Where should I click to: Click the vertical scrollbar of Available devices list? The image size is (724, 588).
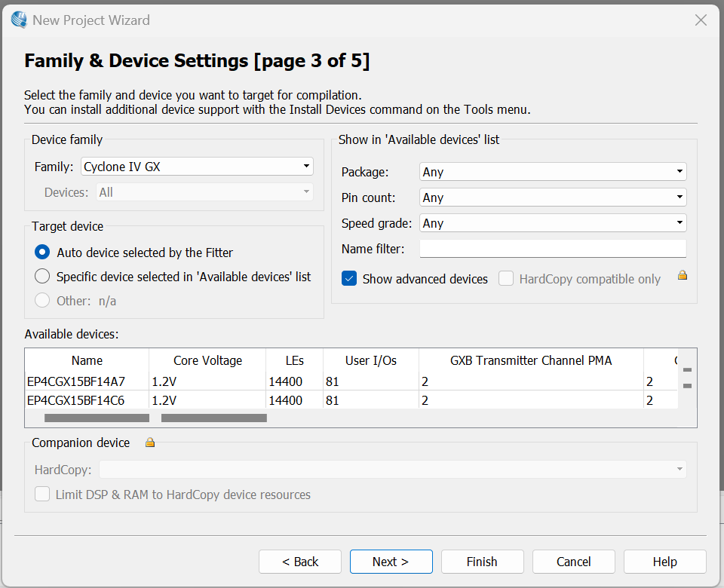tap(687, 378)
